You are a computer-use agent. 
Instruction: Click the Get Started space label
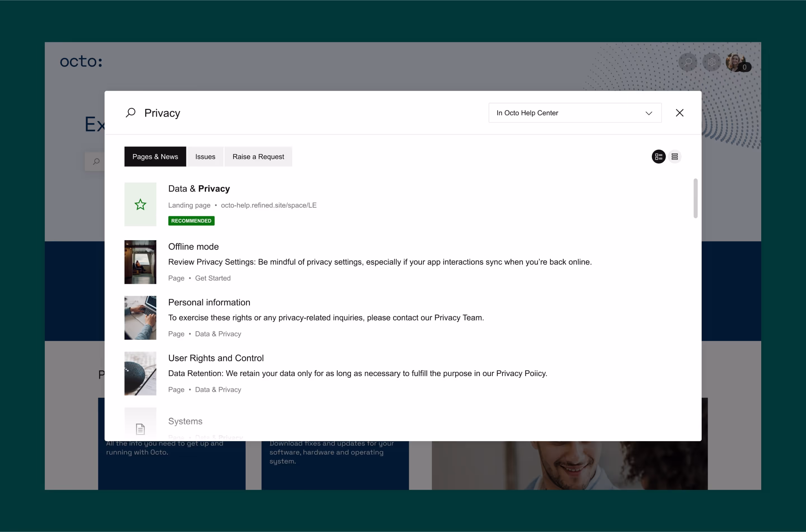tap(213, 278)
